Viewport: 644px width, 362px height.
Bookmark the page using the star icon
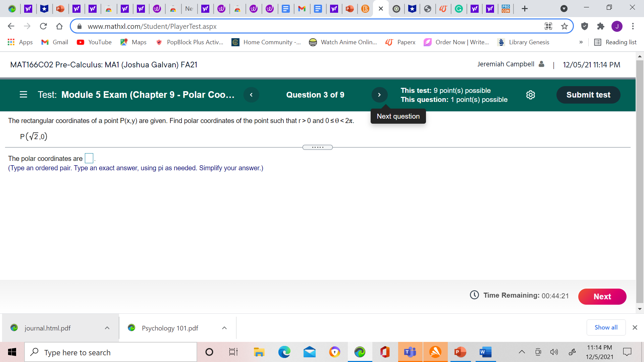click(565, 26)
